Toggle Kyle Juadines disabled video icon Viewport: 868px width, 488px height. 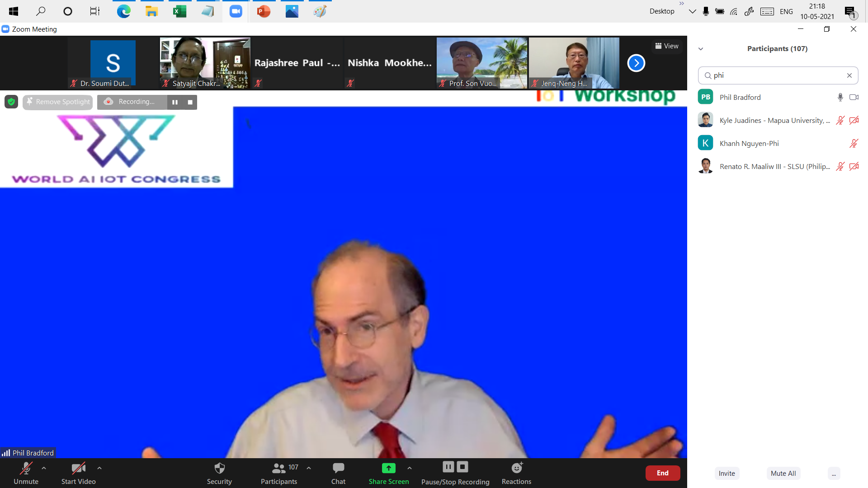(x=854, y=120)
